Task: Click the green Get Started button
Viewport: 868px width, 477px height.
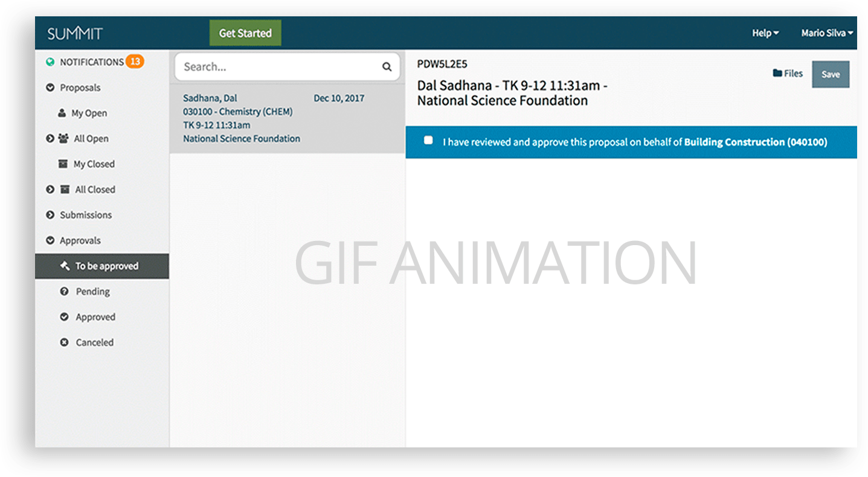Action: click(x=245, y=33)
